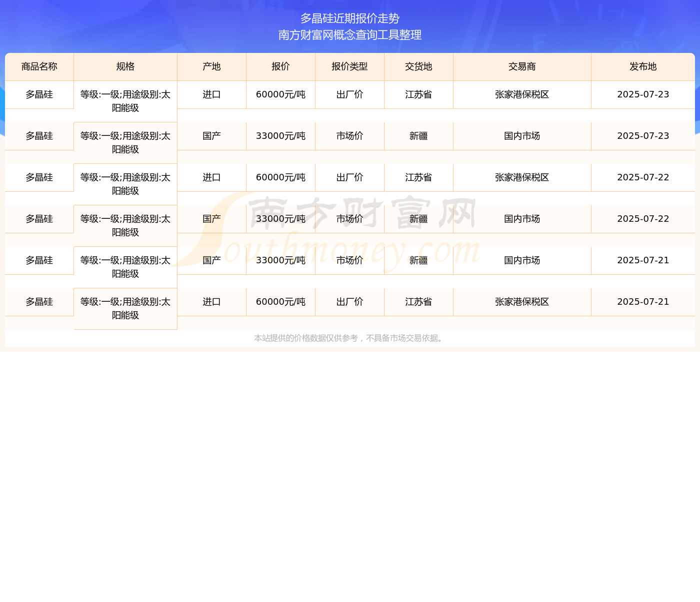700x602 pixels.
Task: Click 60000元/吨 in the 2025-07-22 row
Action: point(280,177)
